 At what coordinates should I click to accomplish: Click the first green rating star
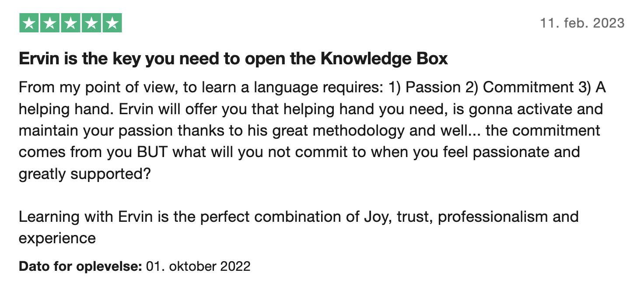click(x=29, y=23)
